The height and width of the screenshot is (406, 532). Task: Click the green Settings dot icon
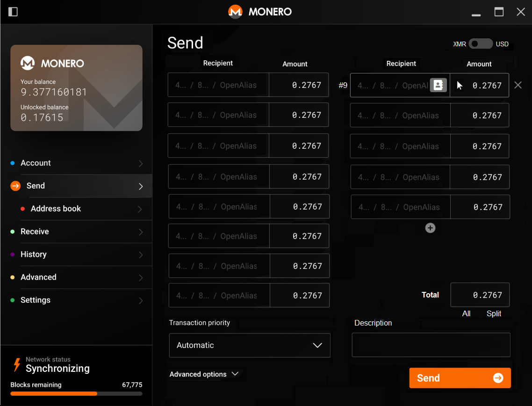pyautogui.click(x=13, y=300)
